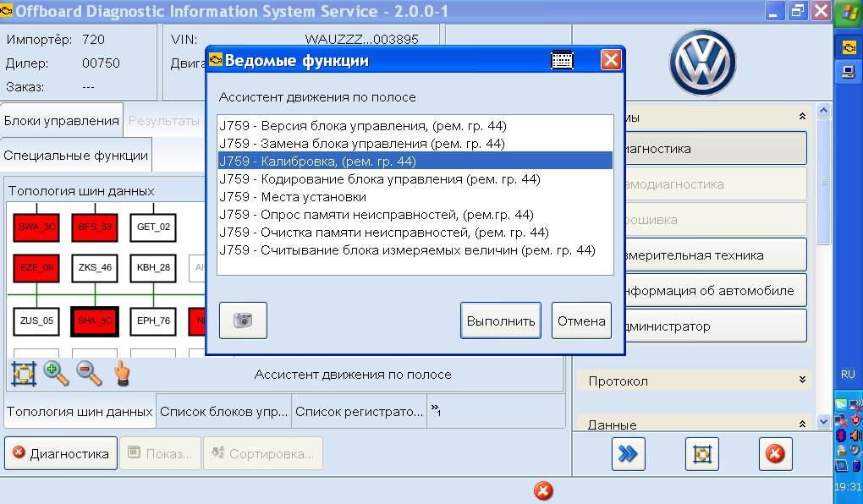
Task: Click the Отмена button
Action: point(581,320)
